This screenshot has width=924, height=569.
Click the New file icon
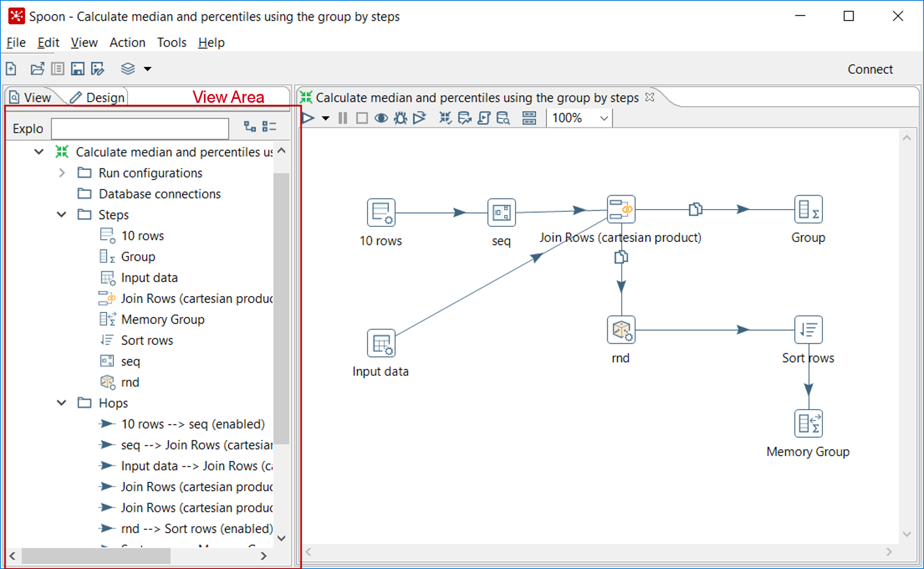(x=11, y=69)
